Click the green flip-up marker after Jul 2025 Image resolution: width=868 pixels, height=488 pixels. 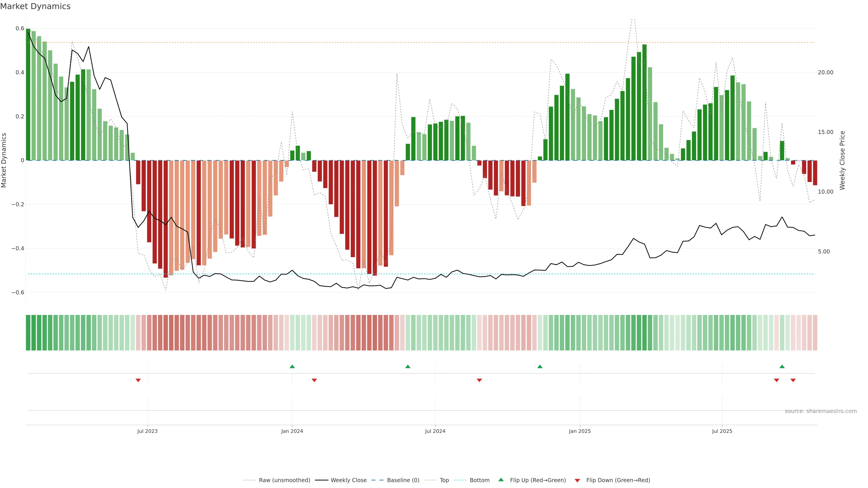[782, 366]
